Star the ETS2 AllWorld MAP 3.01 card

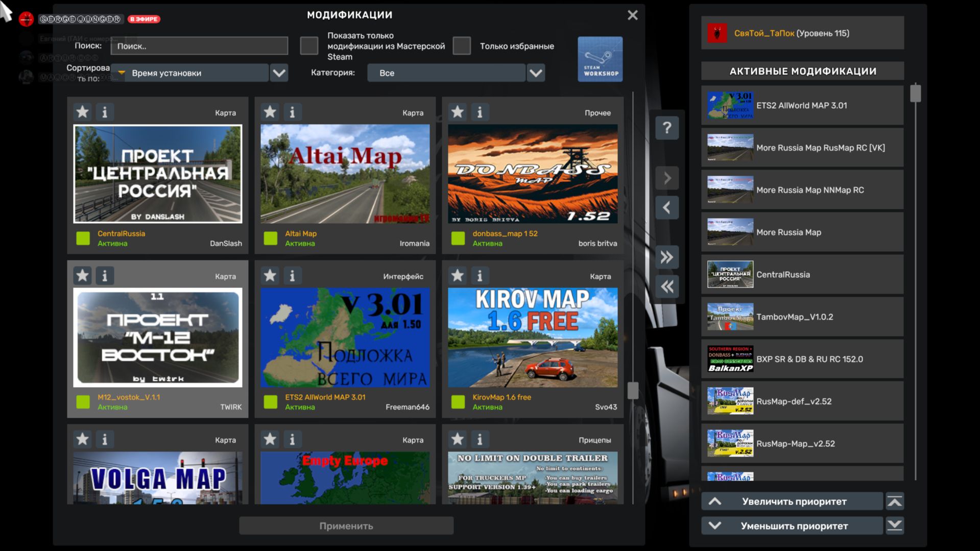270,276
